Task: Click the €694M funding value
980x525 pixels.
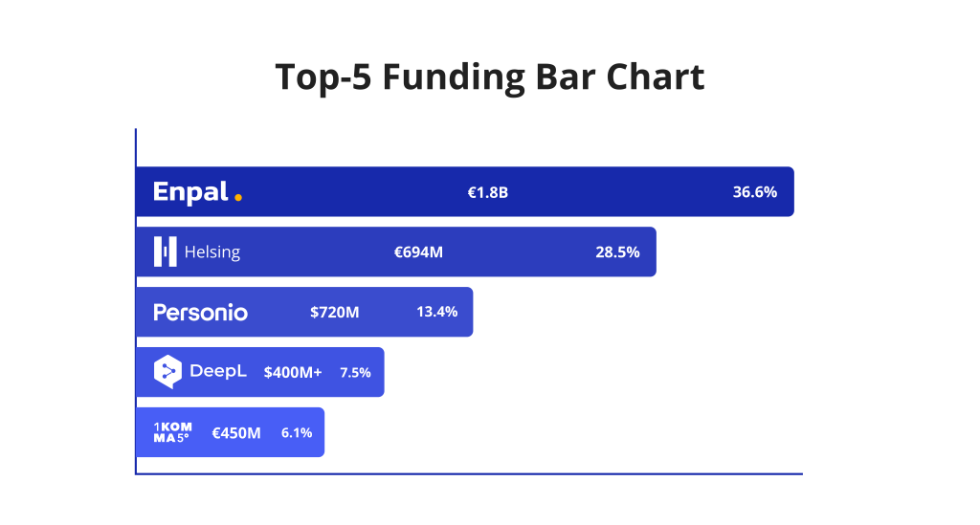Action: [418, 252]
